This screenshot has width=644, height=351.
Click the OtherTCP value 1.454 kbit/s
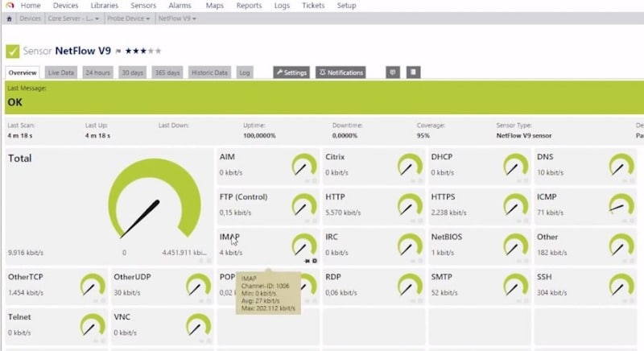pos(26,293)
